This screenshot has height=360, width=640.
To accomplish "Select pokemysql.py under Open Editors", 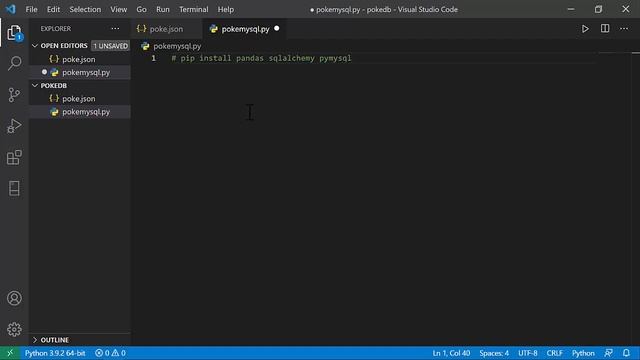I will (x=80, y=72).
